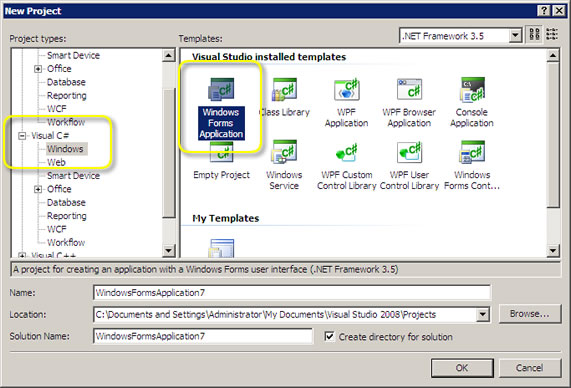571x388 pixels.
Task: Select the upper Reporting tree item
Action: [x=67, y=95]
